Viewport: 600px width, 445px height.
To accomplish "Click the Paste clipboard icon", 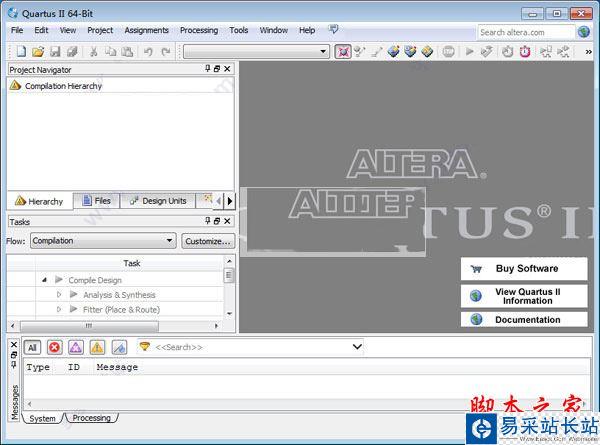I will point(127,51).
